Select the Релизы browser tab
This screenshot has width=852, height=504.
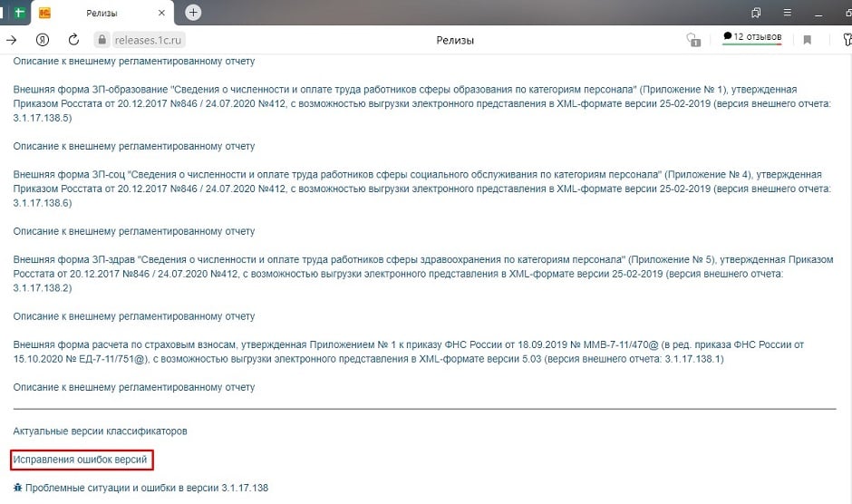coord(100,13)
